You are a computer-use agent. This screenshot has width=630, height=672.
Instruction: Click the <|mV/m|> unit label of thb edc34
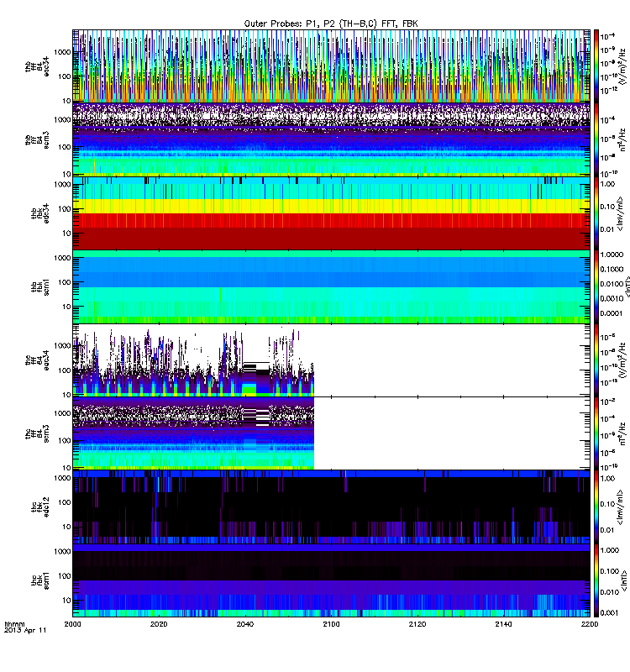[x=620, y=213]
